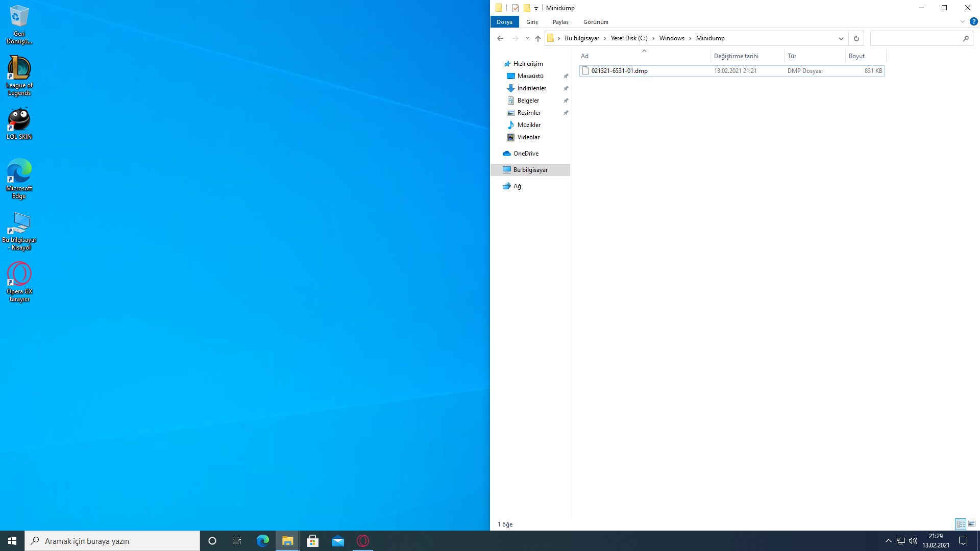Switch to large icons view toggle
The height and width of the screenshot is (551, 980).
pyautogui.click(x=972, y=524)
